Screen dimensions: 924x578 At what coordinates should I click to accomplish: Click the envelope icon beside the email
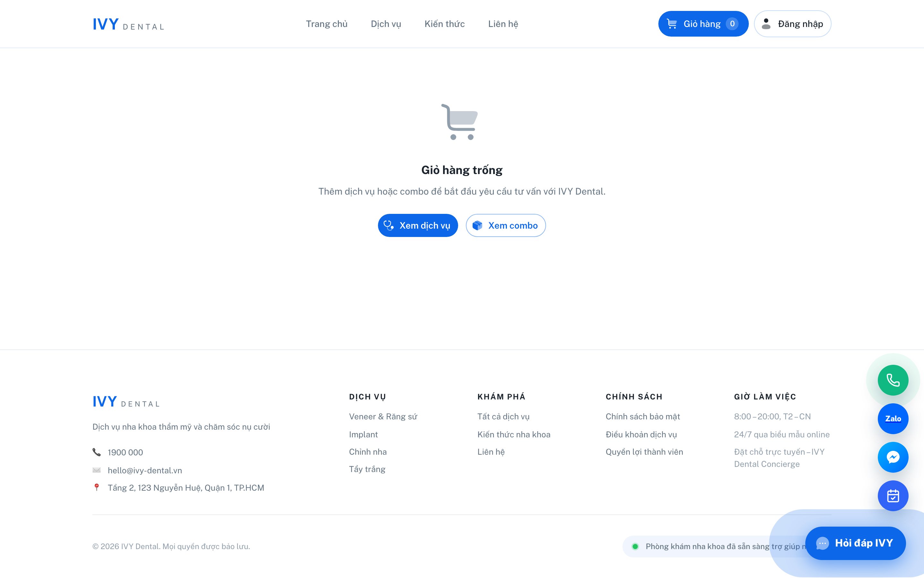click(x=97, y=470)
